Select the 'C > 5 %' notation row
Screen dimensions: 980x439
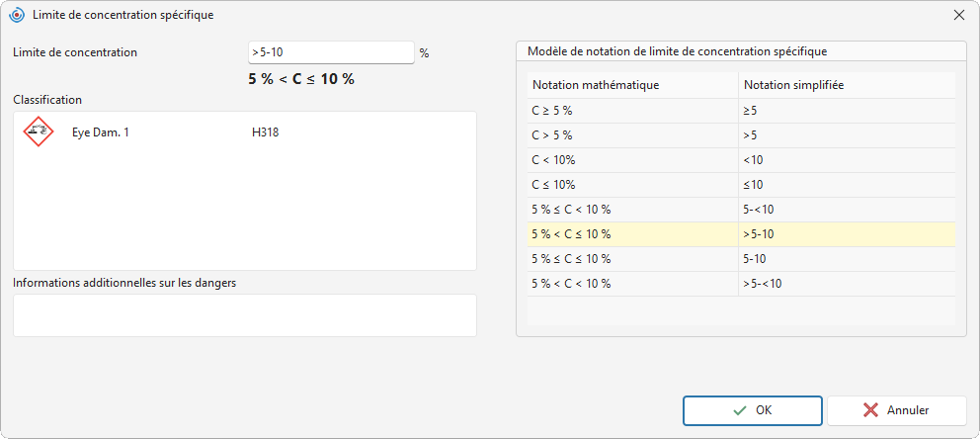click(741, 135)
